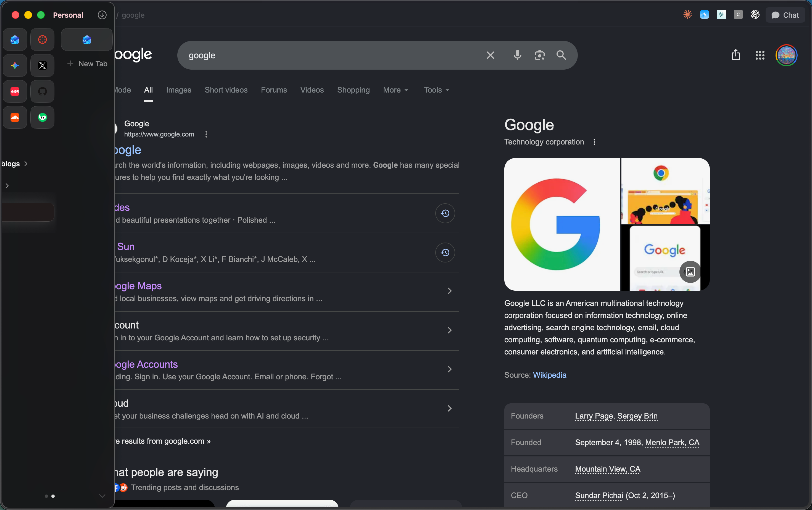Open the X (Twitter) pinned tile
812x510 pixels.
(43, 65)
